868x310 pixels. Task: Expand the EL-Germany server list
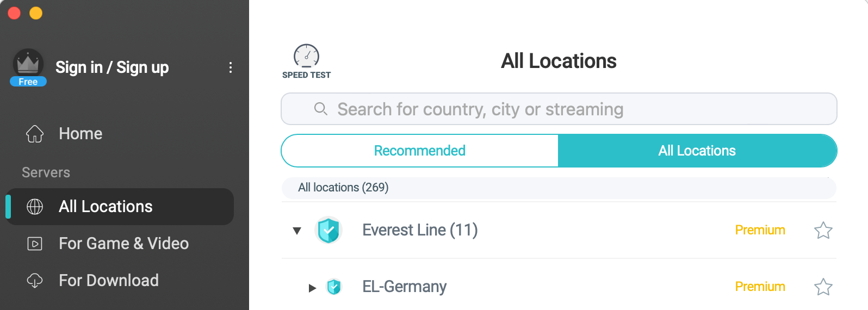(312, 288)
